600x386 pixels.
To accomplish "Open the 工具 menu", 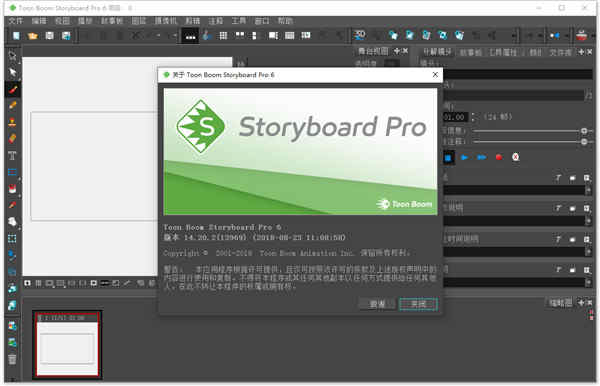I will (239, 21).
